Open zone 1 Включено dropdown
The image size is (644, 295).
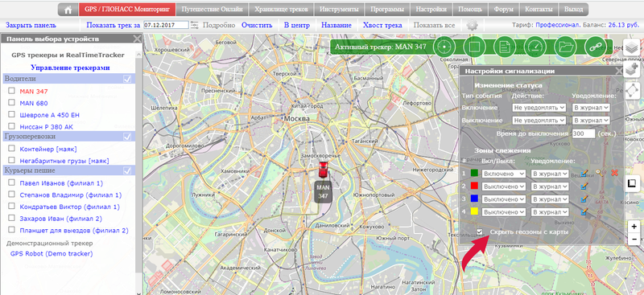pos(504,174)
